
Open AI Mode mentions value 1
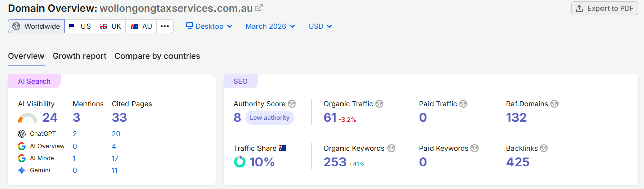(x=74, y=158)
